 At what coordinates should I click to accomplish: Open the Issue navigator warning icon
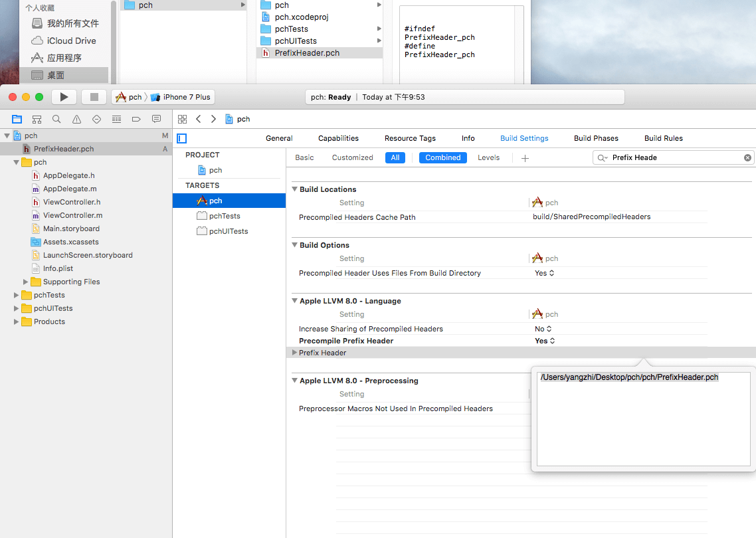[76, 120]
